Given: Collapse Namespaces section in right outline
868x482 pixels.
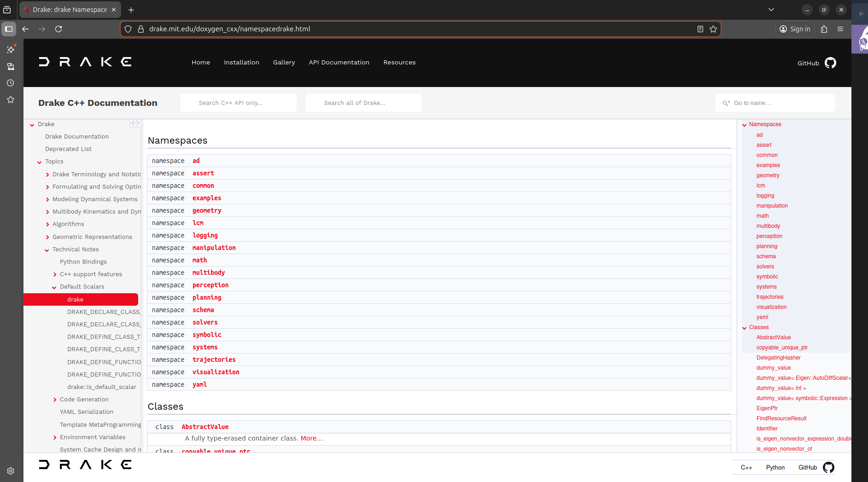Looking at the screenshot, I should point(744,125).
